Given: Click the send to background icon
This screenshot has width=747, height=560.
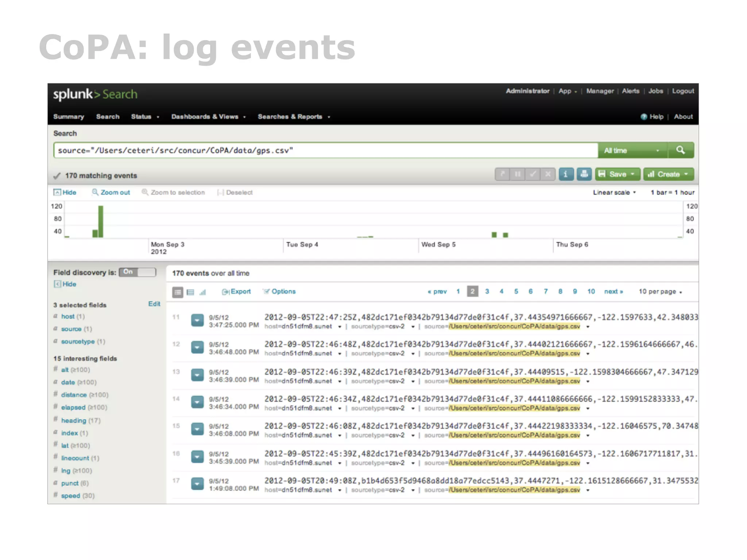Looking at the screenshot, I should tap(503, 174).
